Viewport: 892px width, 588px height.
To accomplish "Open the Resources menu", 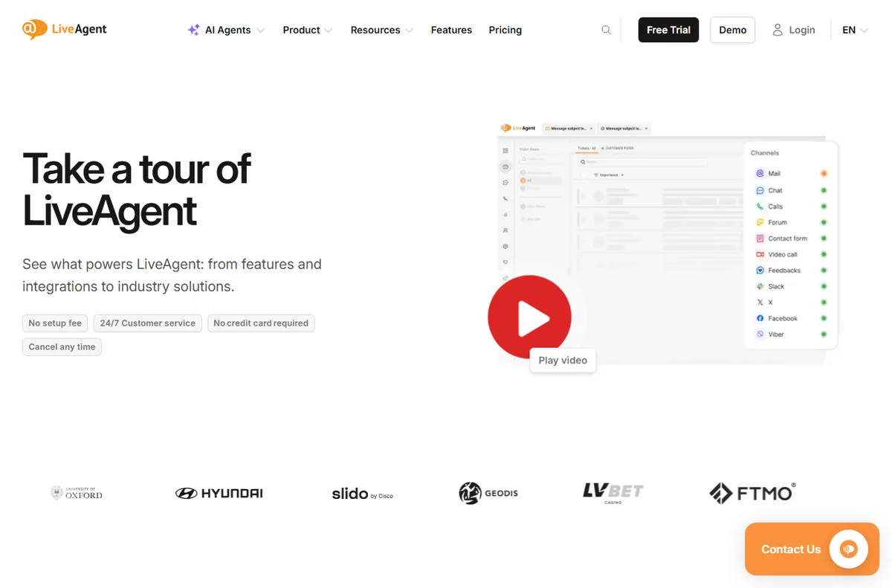I will coord(375,30).
